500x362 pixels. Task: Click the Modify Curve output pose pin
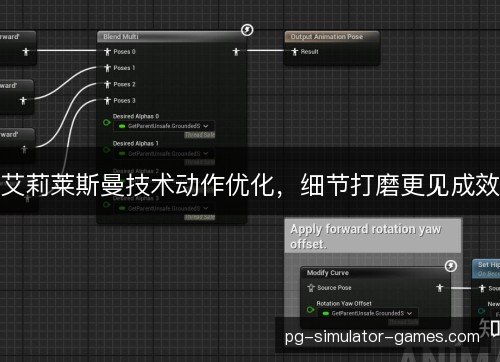440,288
